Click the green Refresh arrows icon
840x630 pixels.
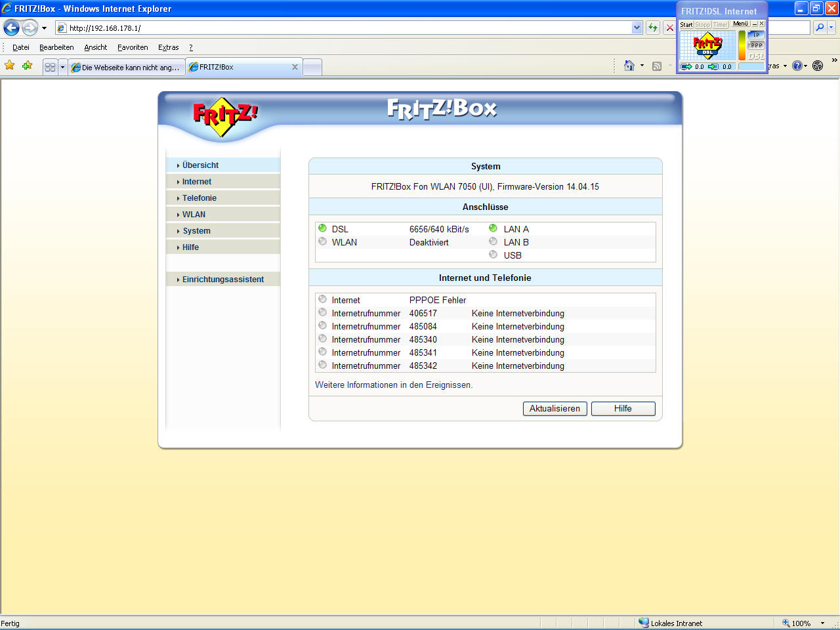point(652,28)
